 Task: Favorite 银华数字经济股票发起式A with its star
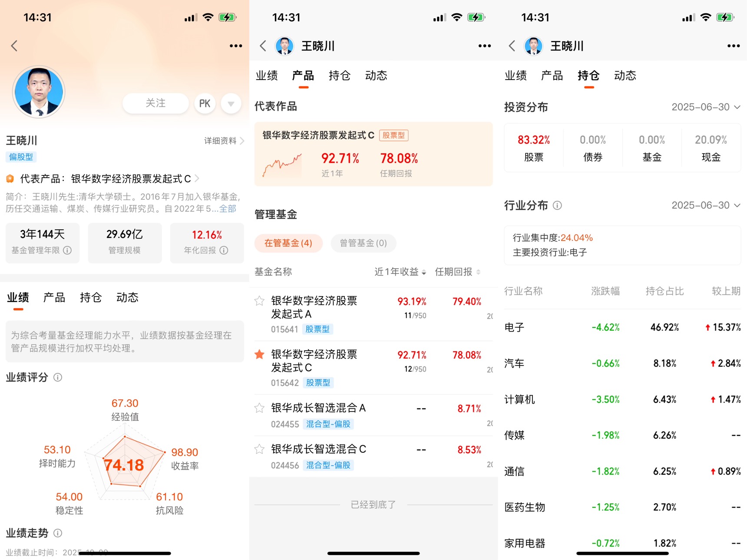pyautogui.click(x=260, y=301)
